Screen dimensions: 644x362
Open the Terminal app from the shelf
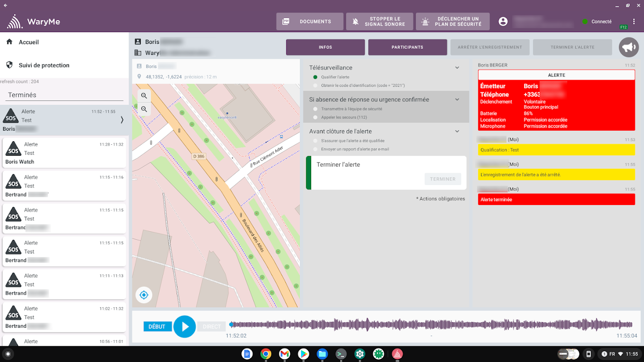pyautogui.click(x=341, y=354)
